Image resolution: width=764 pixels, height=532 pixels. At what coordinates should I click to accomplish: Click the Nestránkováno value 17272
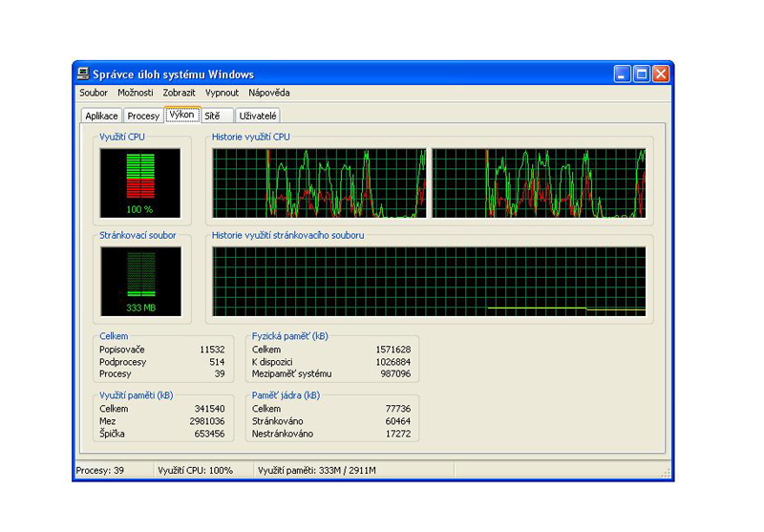coord(398,434)
